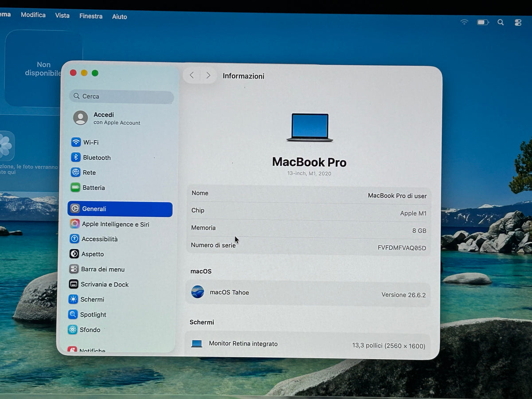Select Wi-Fi label in sidebar
Screen dimensions: 532x399
pyautogui.click(x=91, y=142)
